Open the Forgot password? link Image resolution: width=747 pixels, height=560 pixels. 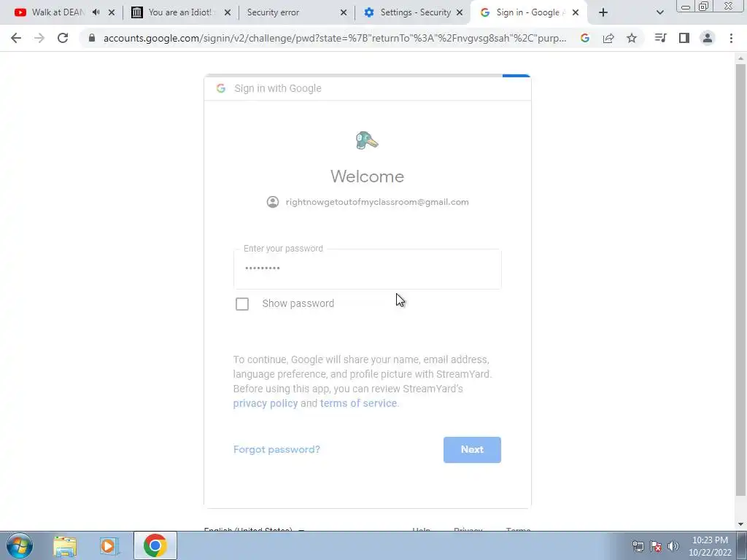(276, 449)
